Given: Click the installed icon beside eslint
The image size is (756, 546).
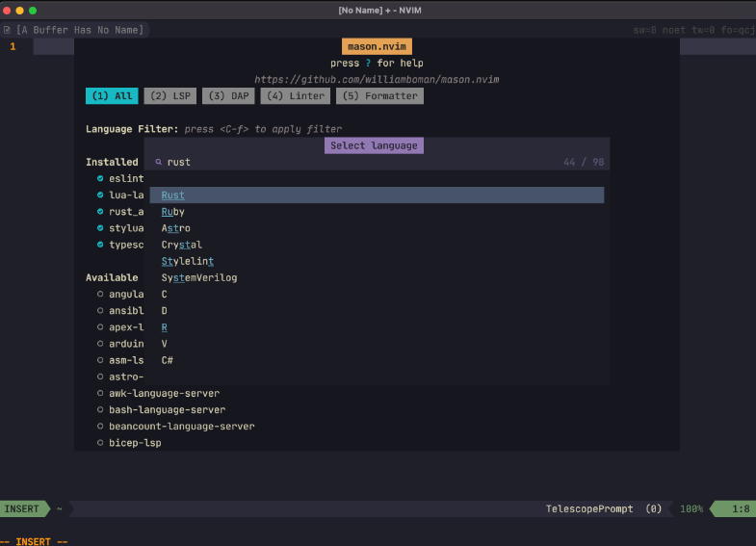Looking at the screenshot, I should coord(100,178).
